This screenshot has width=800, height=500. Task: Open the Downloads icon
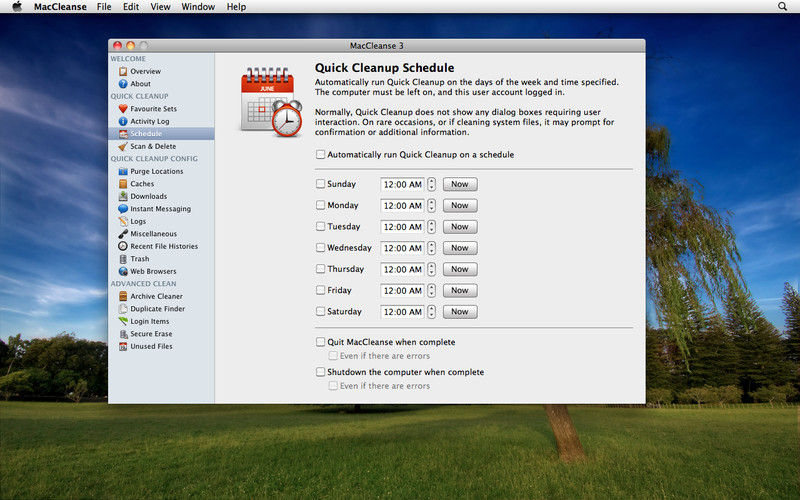pyautogui.click(x=123, y=196)
